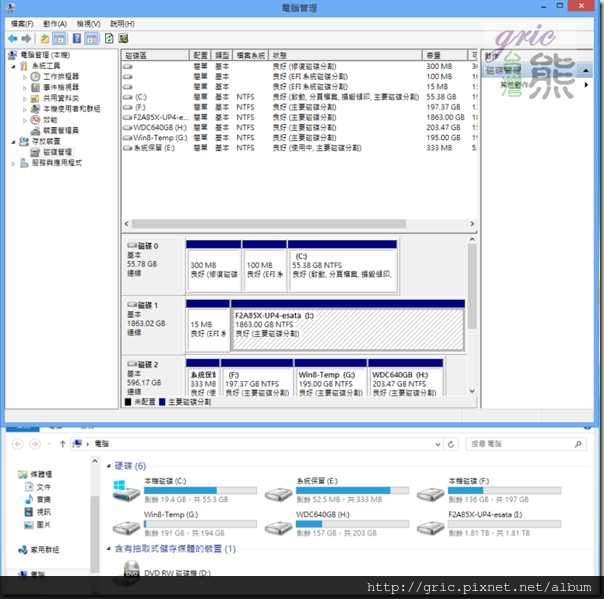
Task: Open 系統保留 (E:) drive in Explorer
Action: click(x=337, y=490)
